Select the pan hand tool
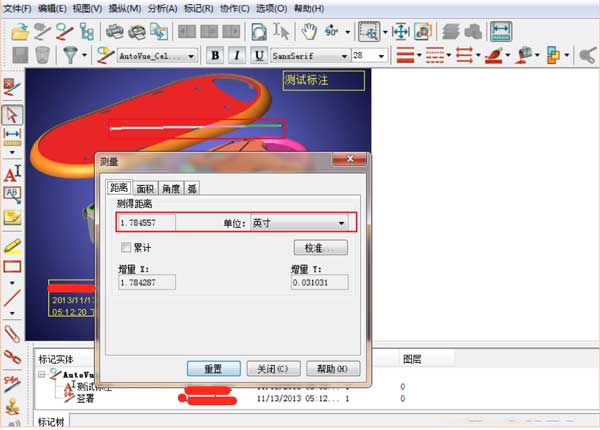Screen dimensions: 600x430 click(x=309, y=31)
